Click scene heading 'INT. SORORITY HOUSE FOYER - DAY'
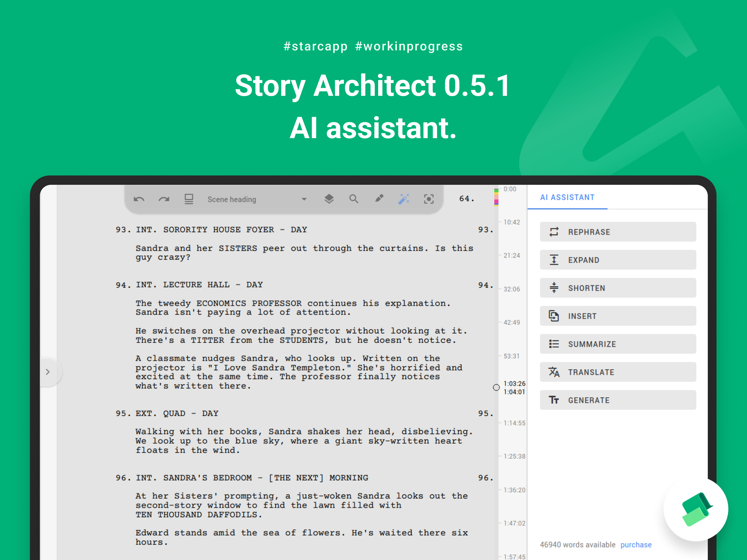747x560 pixels. (x=222, y=230)
